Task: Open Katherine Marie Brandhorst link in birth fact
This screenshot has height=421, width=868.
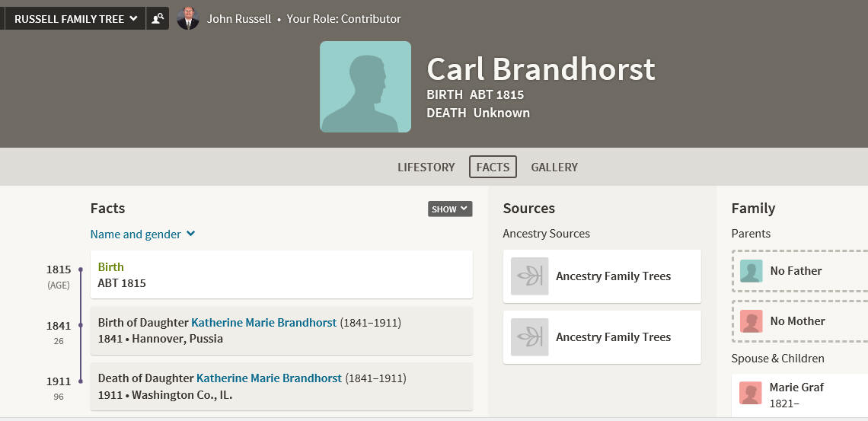Action: 264,323
